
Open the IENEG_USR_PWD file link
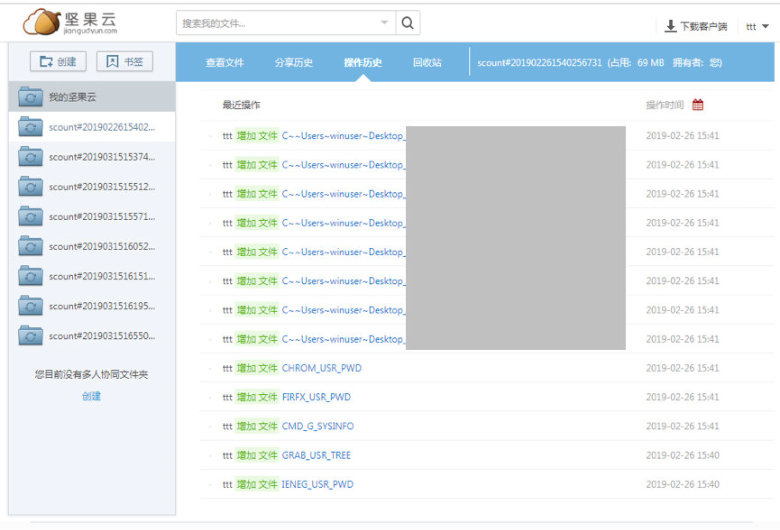tap(317, 485)
